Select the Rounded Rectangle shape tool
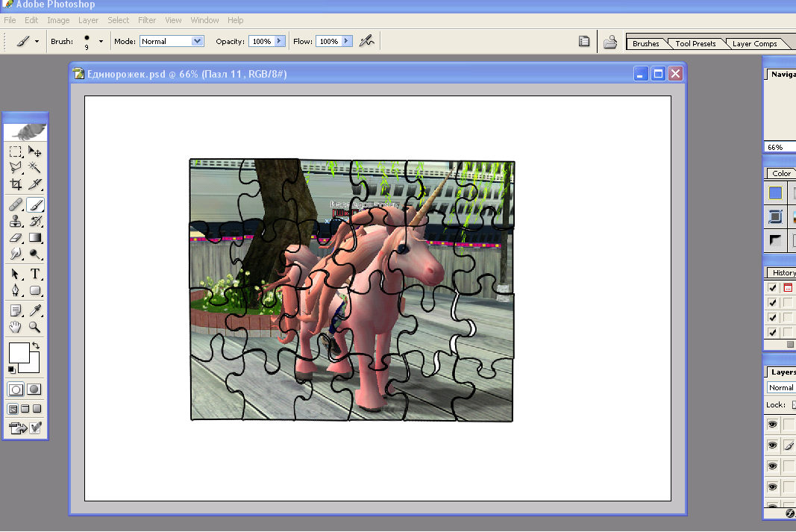 [x=35, y=290]
